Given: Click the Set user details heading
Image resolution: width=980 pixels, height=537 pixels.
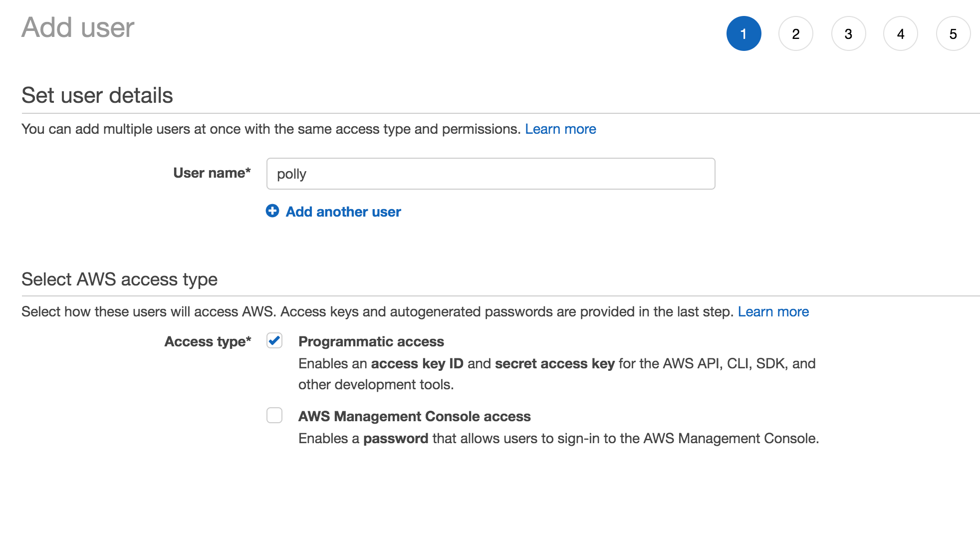Looking at the screenshot, I should pyautogui.click(x=97, y=95).
